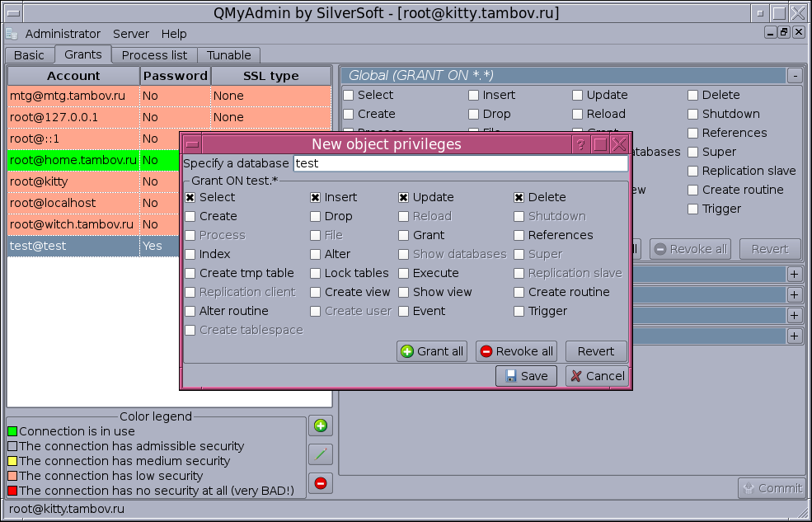Click the red remove account icon
Image resolution: width=812 pixels, height=522 pixels.
pos(321,482)
